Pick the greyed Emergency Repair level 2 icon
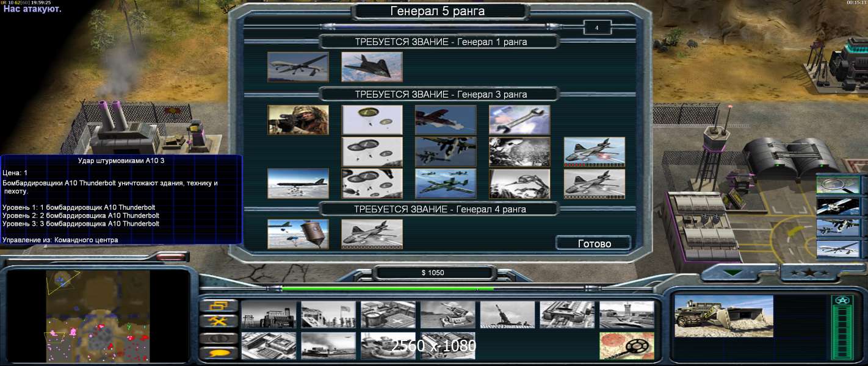868x366 pixels. click(519, 152)
